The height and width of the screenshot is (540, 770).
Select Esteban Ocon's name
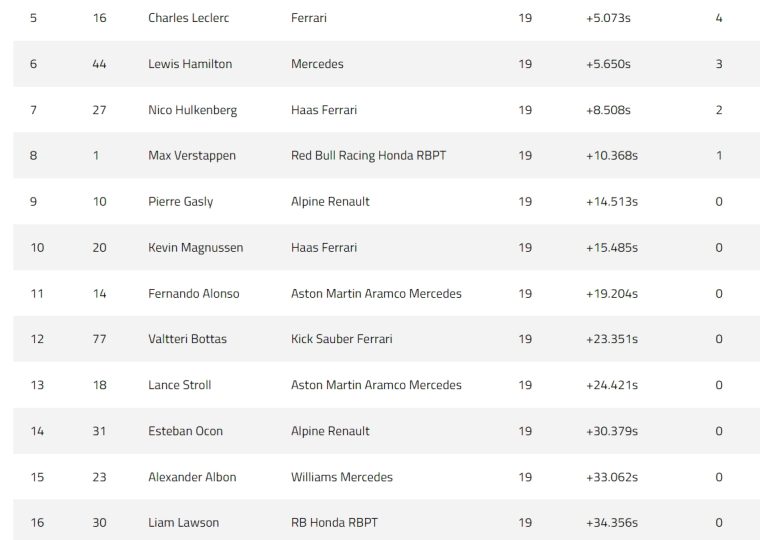185,431
